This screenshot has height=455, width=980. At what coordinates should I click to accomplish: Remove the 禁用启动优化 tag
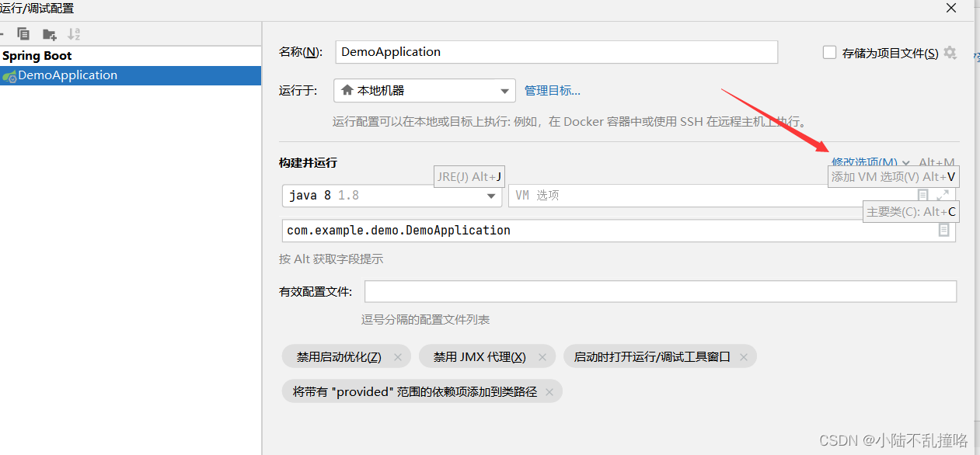pos(398,356)
